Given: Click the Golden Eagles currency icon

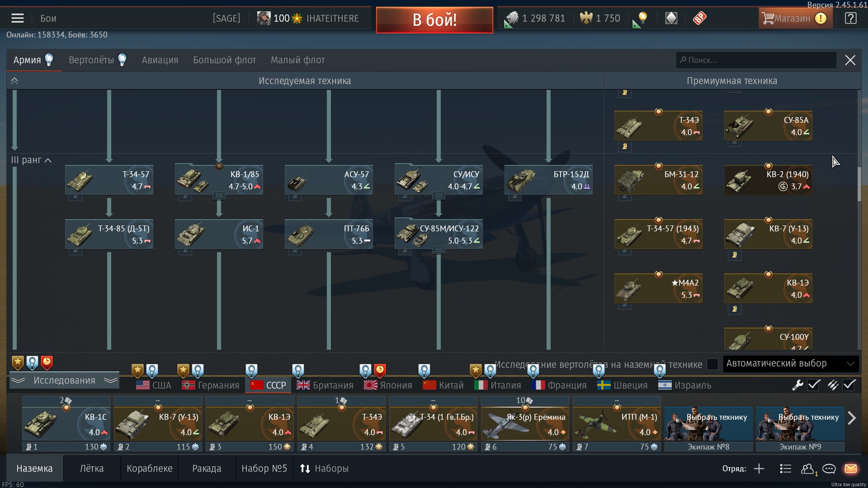Looking at the screenshot, I should point(586,19).
